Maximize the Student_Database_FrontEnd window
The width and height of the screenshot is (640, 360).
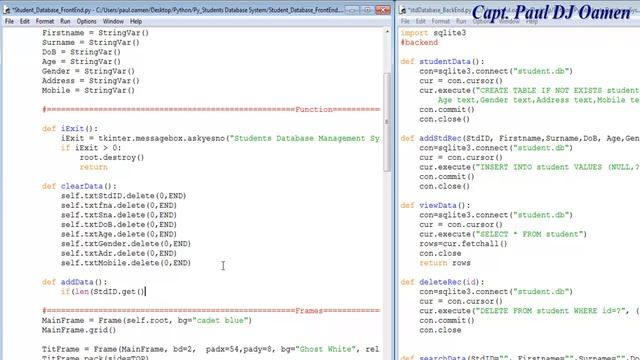point(367,10)
